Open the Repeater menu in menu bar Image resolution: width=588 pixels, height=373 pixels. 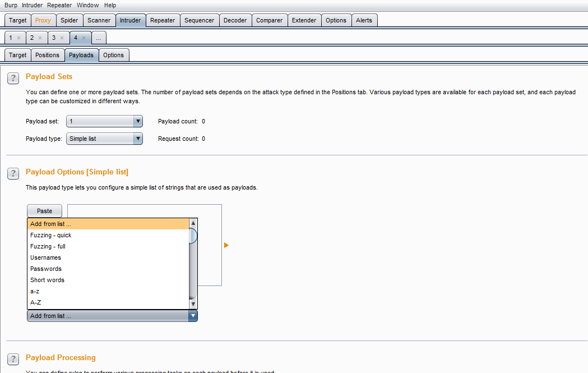(x=59, y=5)
